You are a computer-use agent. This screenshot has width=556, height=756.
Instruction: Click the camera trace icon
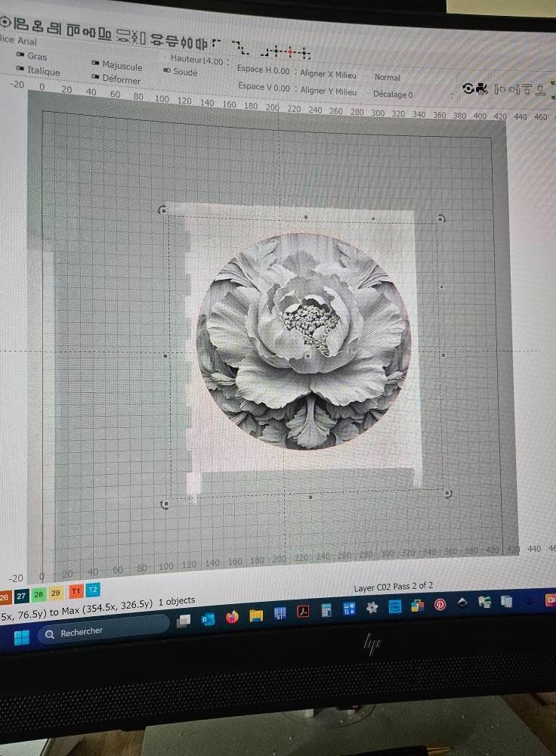(x=481, y=88)
